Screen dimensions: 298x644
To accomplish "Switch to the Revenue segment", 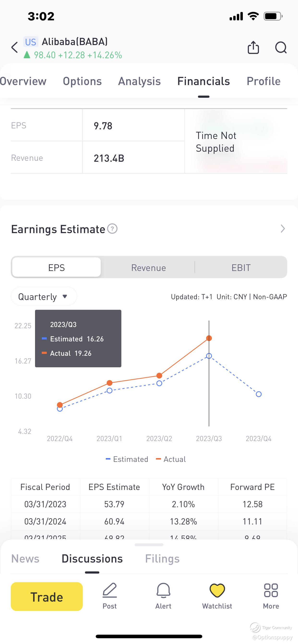I will [149, 268].
